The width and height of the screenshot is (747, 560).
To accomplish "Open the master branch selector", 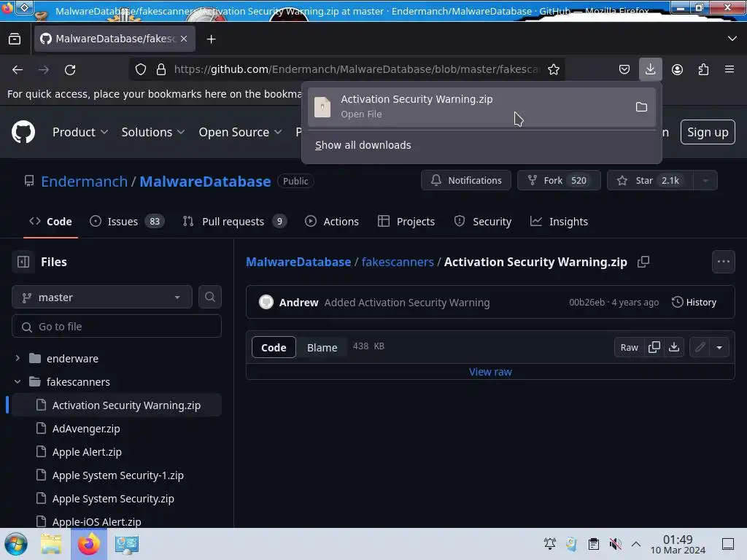I will [102, 297].
